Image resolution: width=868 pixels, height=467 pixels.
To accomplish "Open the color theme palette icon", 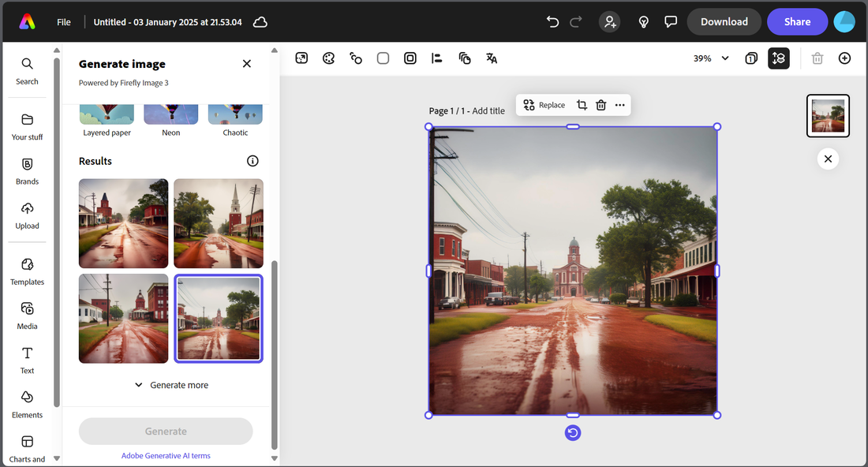I will coord(329,58).
